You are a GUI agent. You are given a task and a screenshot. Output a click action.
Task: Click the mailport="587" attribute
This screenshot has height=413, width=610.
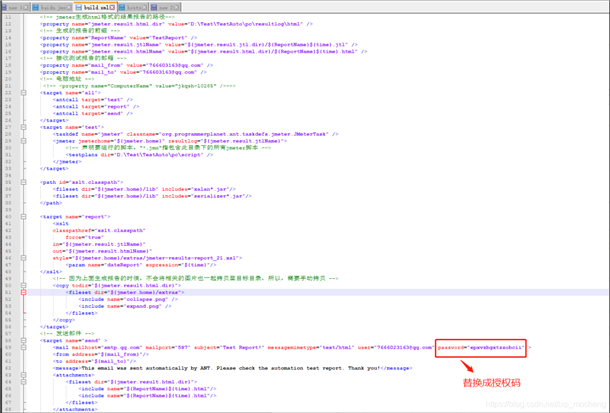coord(168,347)
